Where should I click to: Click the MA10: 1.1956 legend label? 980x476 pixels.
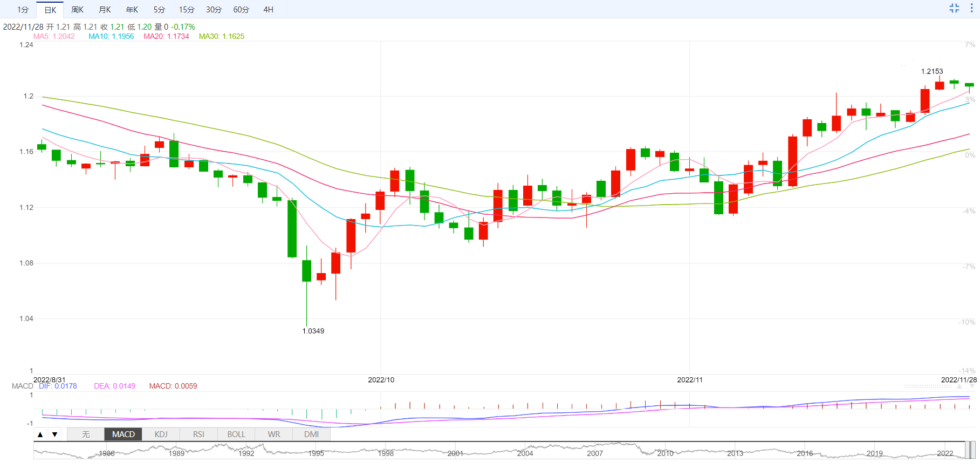(x=111, y=36)
